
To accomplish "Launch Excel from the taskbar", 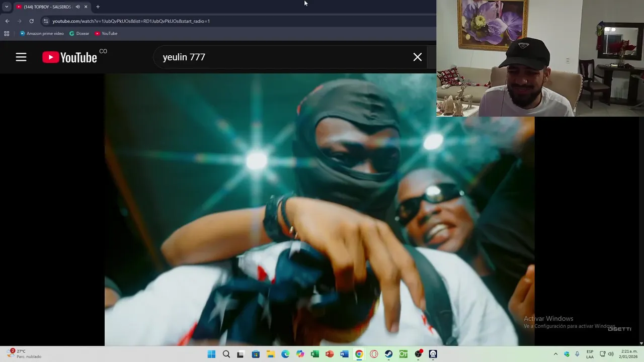I will (x=315, y=354).
